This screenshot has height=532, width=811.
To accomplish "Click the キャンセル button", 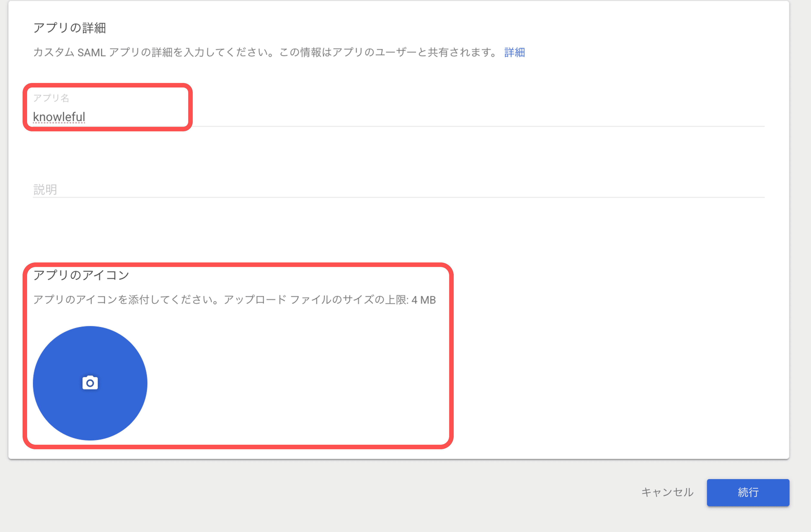I will click(667, 492).
